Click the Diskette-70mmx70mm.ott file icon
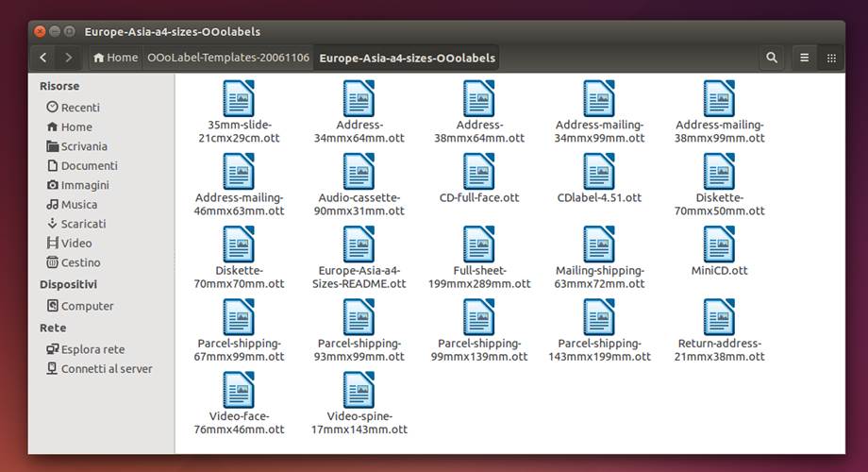 pyautogui.click(x=239, y=244)
